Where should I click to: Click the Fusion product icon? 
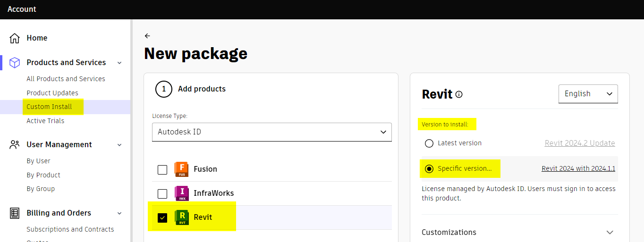pos(181,169)
